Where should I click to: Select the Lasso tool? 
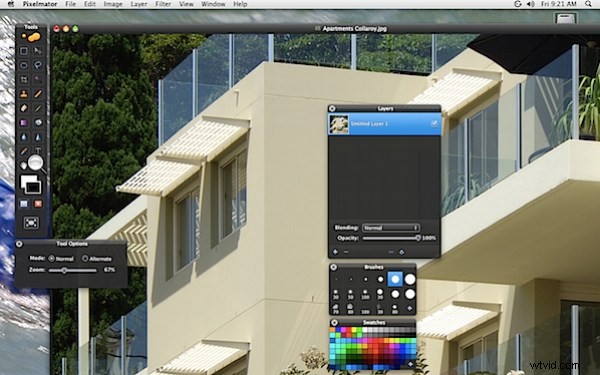[x=38, y=65]
